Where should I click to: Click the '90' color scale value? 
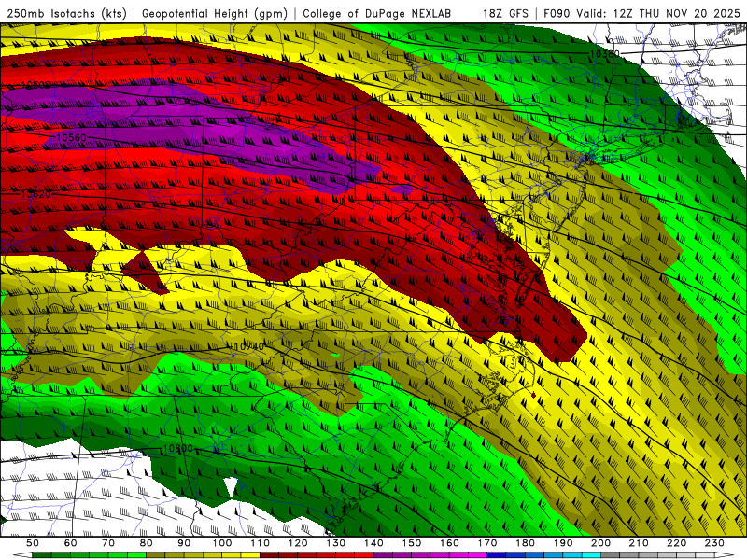click(184, 543)
